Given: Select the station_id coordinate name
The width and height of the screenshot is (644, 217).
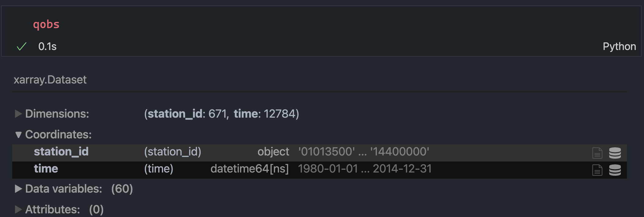Looking at the screenshot, I should 61,151.
